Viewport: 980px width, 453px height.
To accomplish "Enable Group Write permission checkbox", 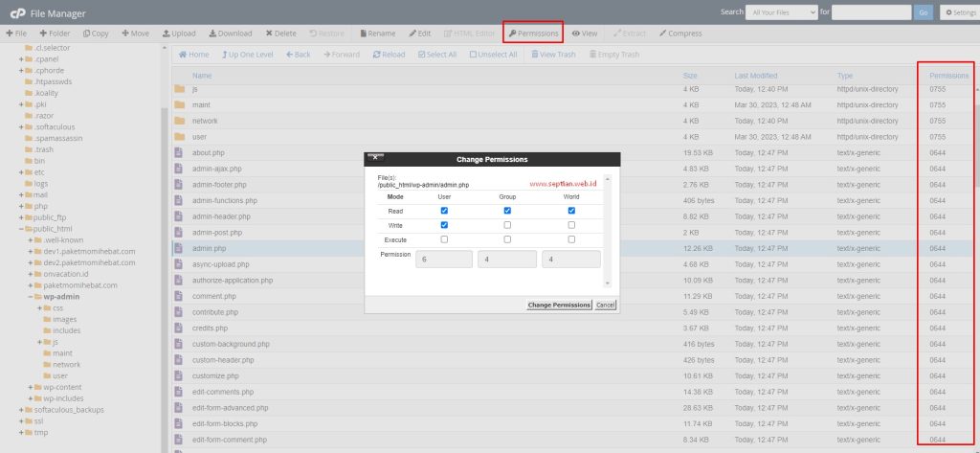I will pos(507,225).
